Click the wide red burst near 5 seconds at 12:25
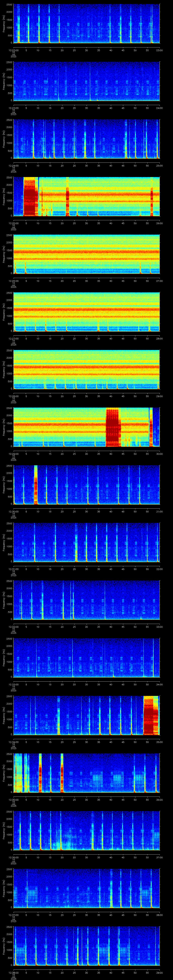173x980 pixels. [30, 197]
